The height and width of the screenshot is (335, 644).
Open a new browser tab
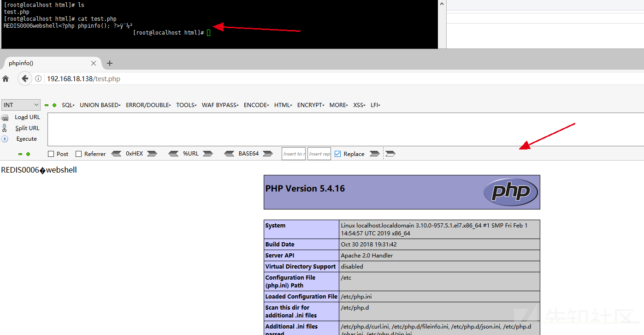(110, 63)
